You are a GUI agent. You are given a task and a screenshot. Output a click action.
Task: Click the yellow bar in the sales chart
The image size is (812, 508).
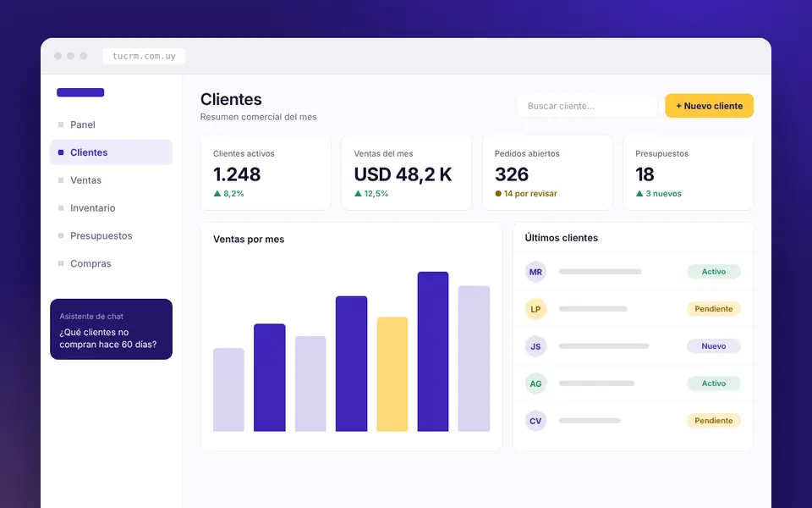click(x=392, y=374)
